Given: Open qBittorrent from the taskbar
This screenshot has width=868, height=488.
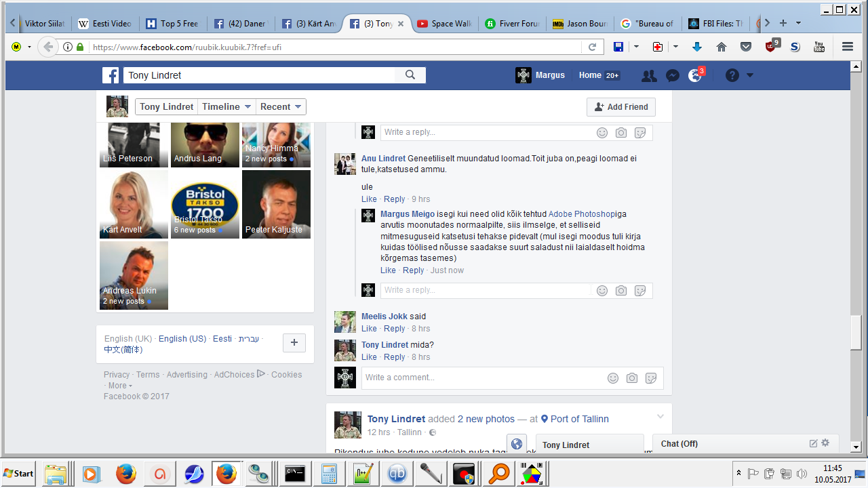Looking at the screenshot, I should pos(397,474).
